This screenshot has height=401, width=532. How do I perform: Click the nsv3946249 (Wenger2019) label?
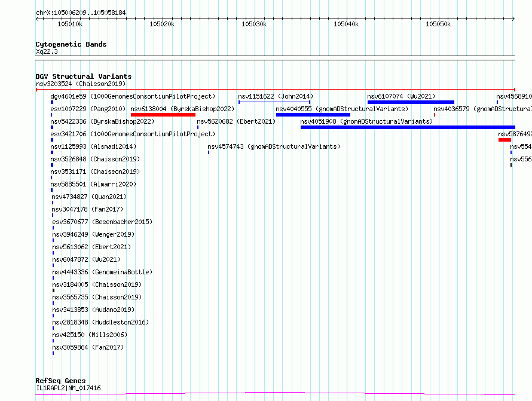tap(93, 234)
